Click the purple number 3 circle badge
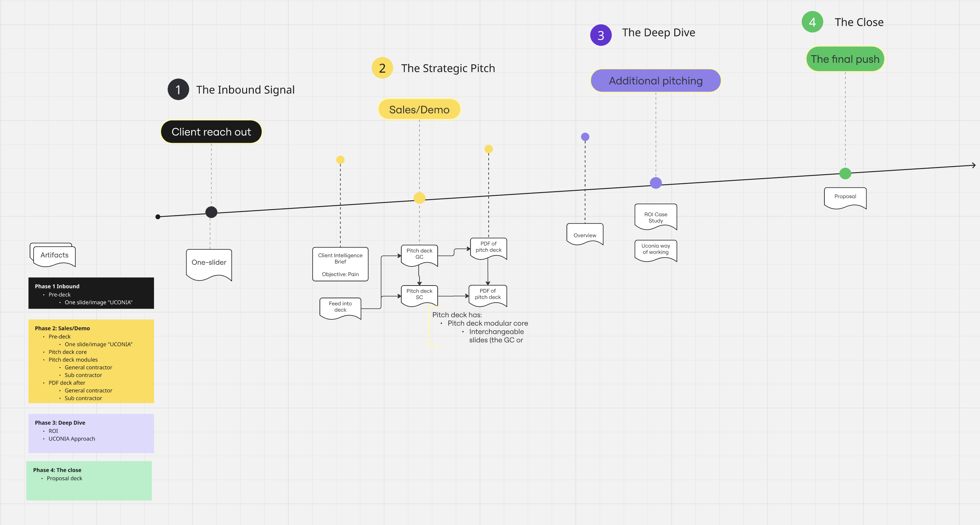The width and height of the screenshot is (980, 525). click(x=601, y=35)
